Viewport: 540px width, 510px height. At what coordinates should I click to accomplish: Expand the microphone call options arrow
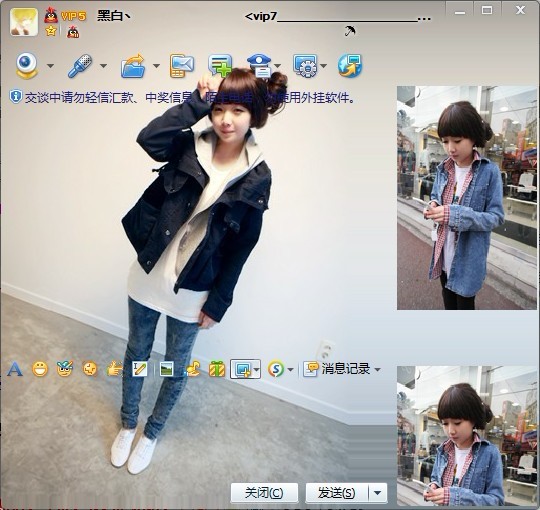point(103,66)
